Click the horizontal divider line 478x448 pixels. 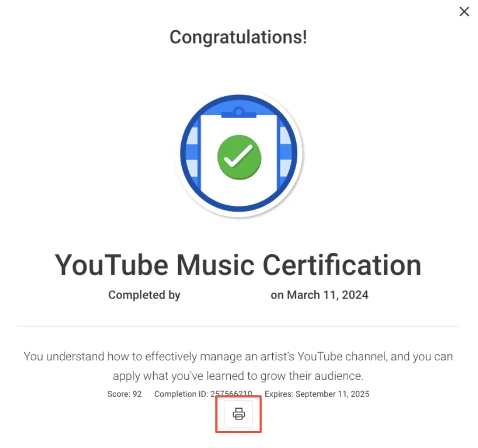pyautogui.click(x=238, y=326)
